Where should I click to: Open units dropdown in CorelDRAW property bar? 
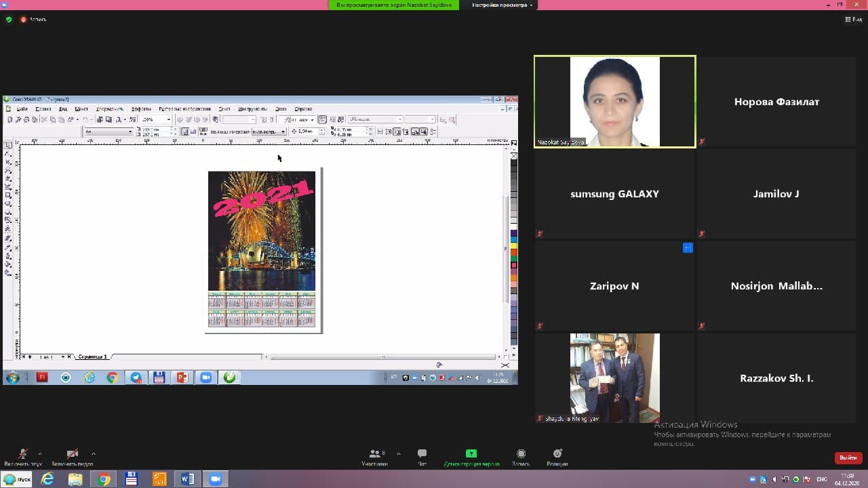[282, 131]
